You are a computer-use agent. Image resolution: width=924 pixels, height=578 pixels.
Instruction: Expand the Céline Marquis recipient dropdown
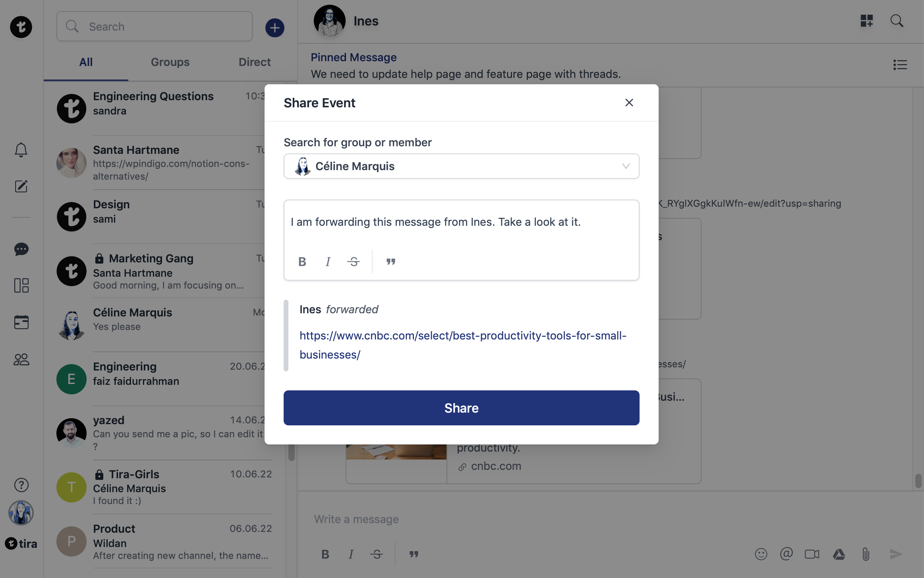[x=626, y=166]
